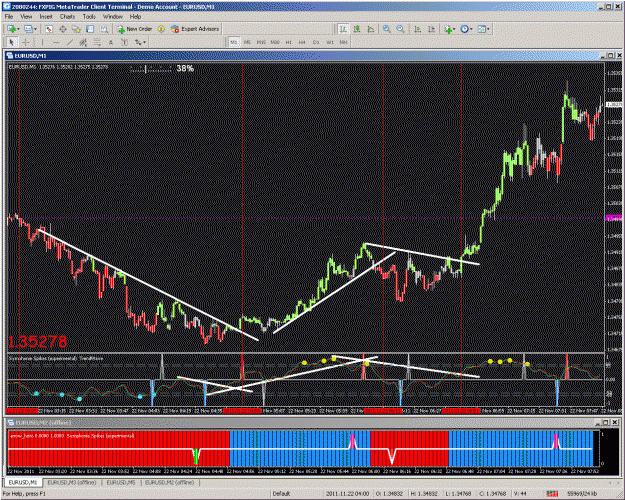Select the Equidistant Channel tool
The height and width of the screenshot is (500, 625).
point(83,42)
